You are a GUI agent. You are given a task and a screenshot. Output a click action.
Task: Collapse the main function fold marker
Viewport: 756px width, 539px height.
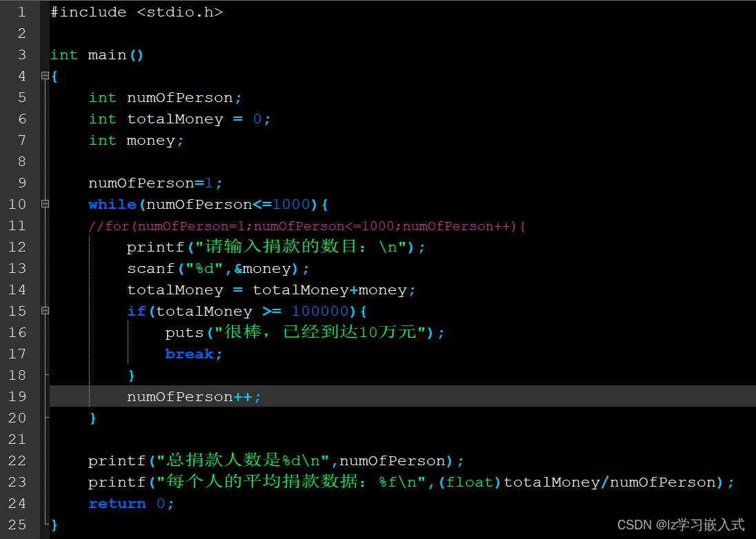point(43,76)
